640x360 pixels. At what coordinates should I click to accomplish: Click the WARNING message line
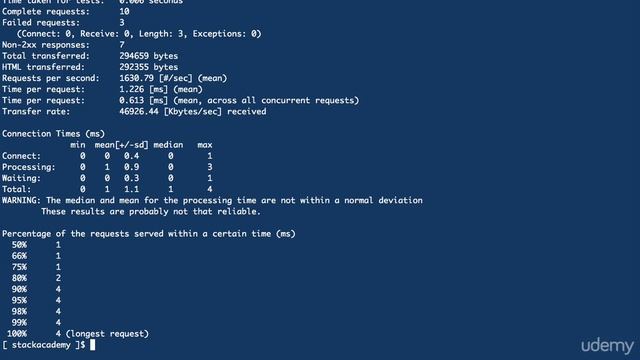click(212, 200)
